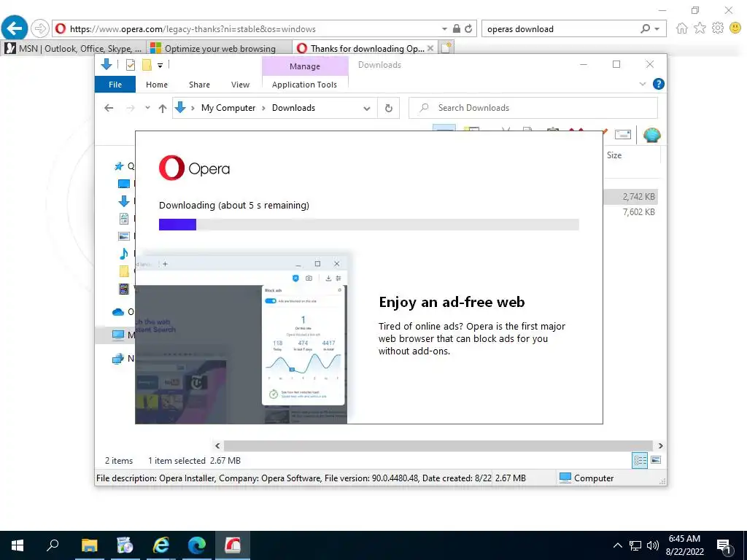The width and height of the screenshot is (747, 560).
Task: Select the Pictures icon in navigation pane
Action: (124, 236)
